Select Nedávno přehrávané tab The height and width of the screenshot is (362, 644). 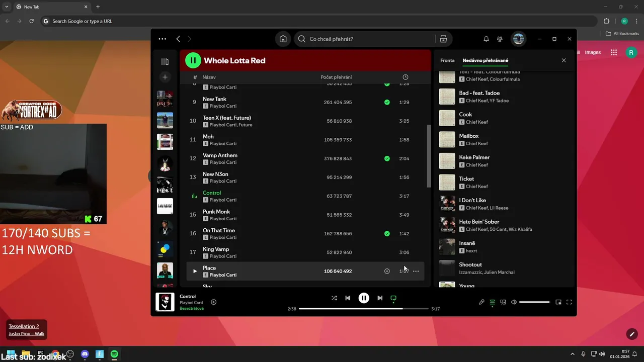pyautogui.click(x=486, y=60)
